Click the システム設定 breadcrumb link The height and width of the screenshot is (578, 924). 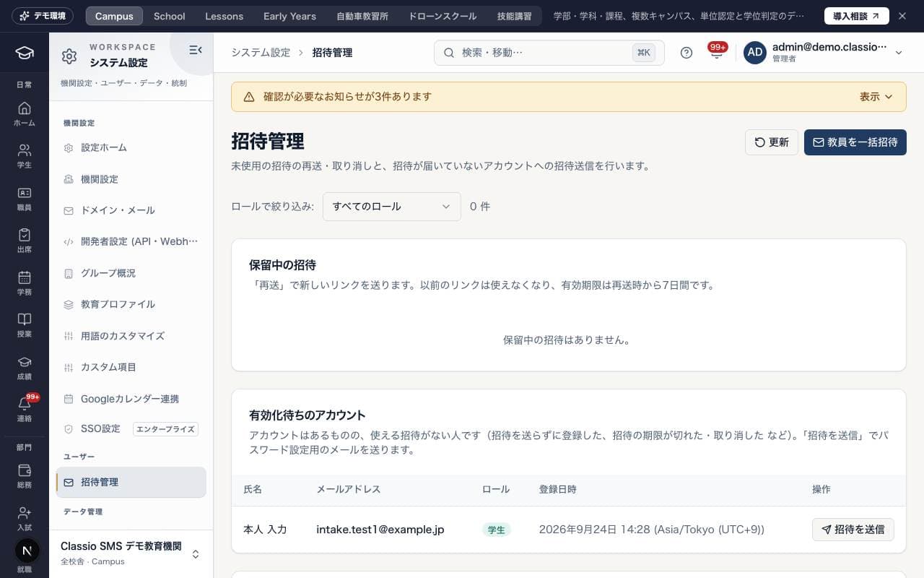pos(261,53)
